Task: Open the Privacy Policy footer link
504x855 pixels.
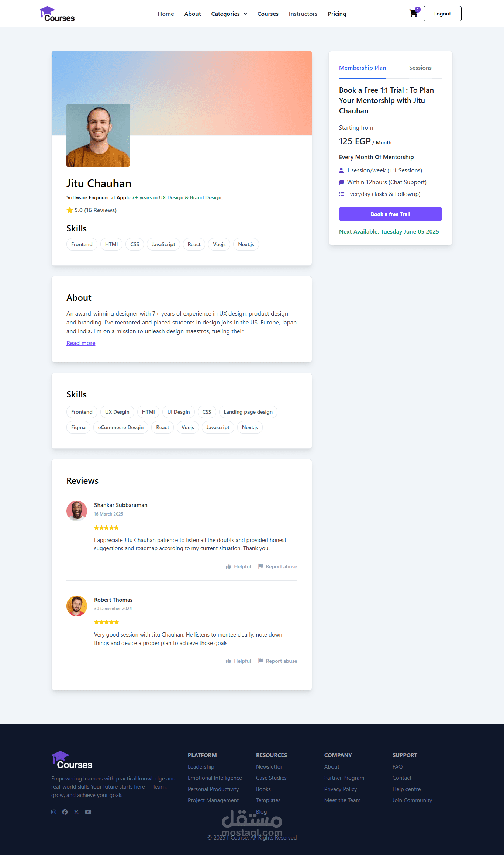Action: [341, 789]
